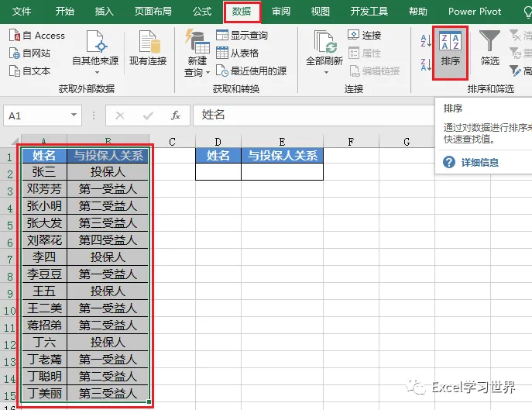The image size is (532, 410).
Task: Click cell containing 蒋招弟
Action: (44, 326)
